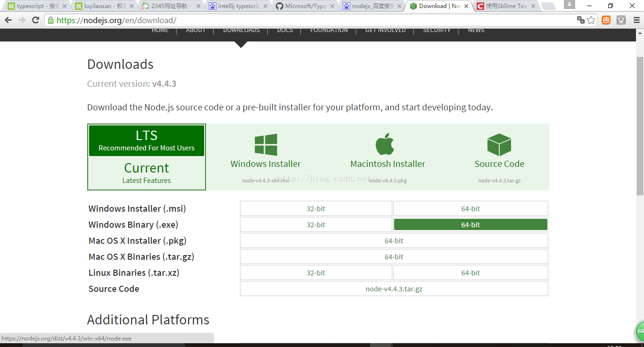The width and height of the screenshot is (644, 347).
Task: Select the Current Latest Features option
Action: tap(147, 173)
